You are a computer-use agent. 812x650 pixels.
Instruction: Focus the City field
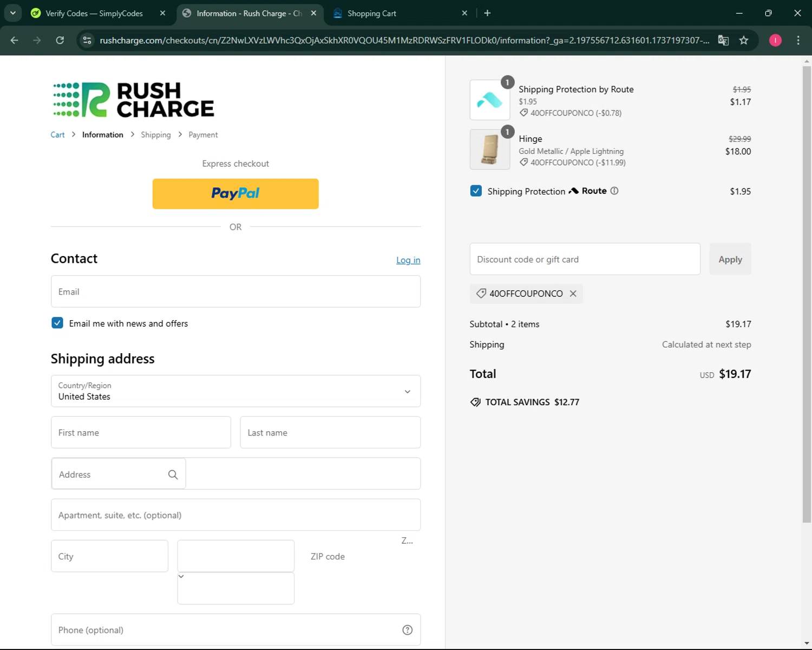coord(109,556)
